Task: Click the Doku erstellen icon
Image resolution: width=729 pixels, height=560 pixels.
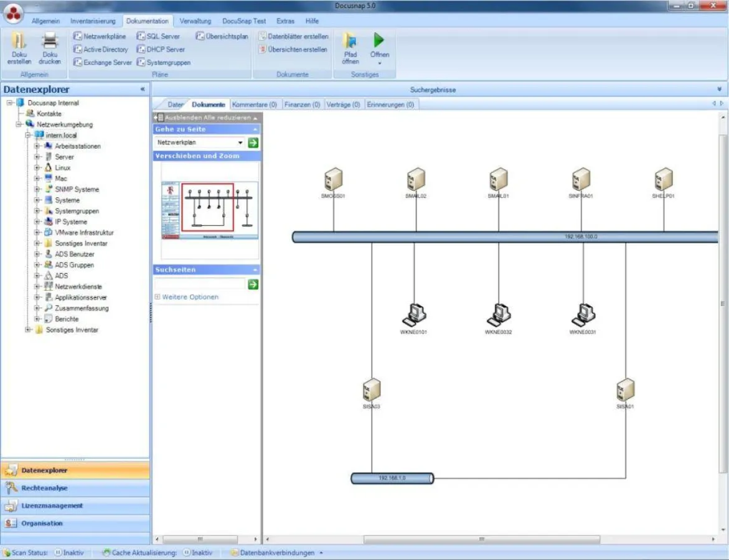Action: [19, 42]
